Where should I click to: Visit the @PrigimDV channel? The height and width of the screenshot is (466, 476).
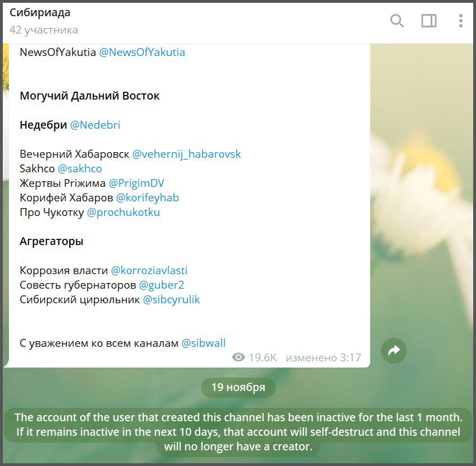pyautogui.click(x=136, y=183)
